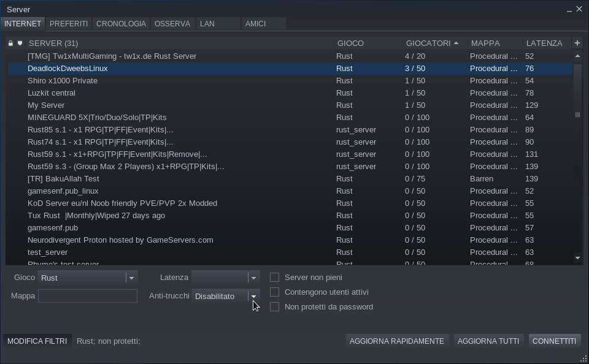Select KoD Server eu/nl server row
589x364 pixels.
(290, 203)
